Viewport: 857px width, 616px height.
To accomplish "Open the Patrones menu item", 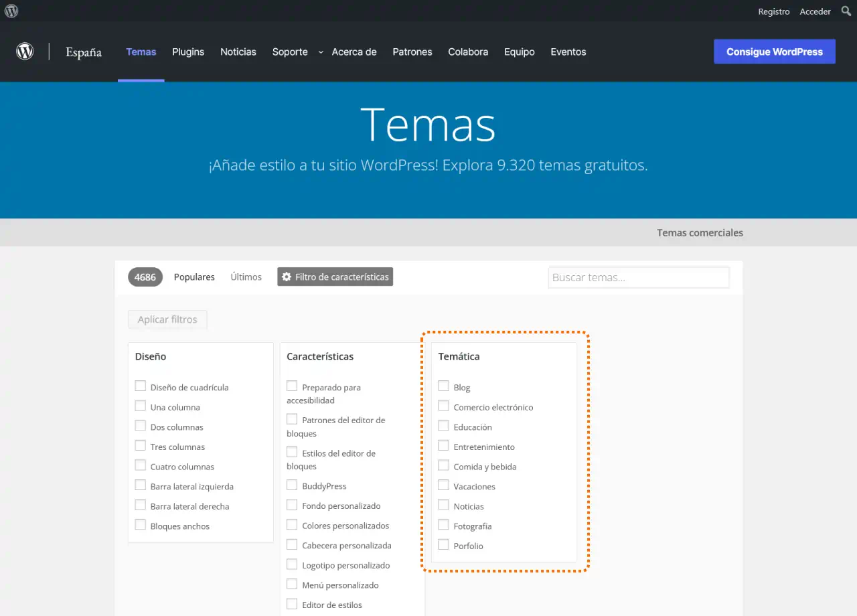I will click(x=412, y=52).
